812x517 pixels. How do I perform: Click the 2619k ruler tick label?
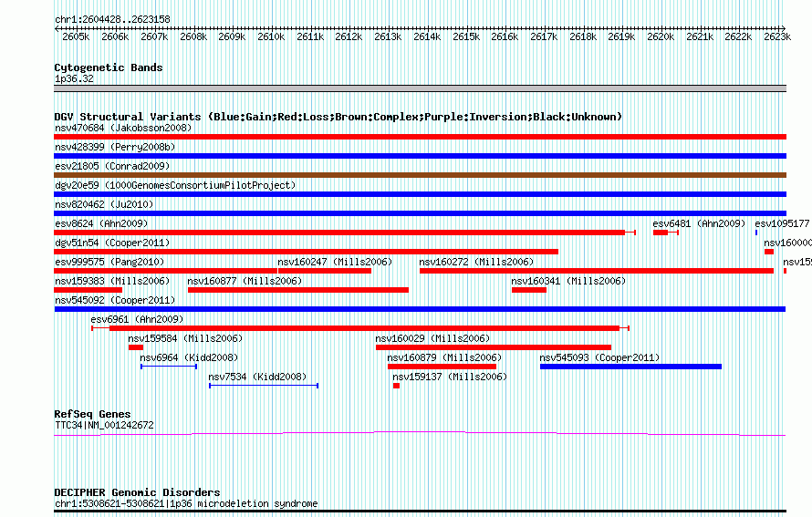621,36
